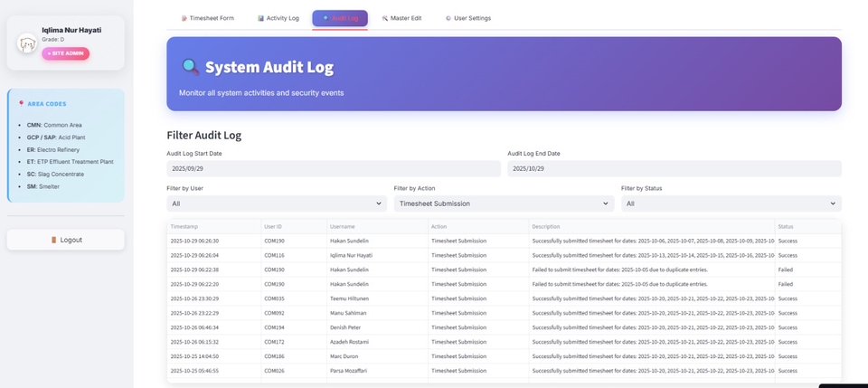Click the Site Admin badge

(65, 54)
